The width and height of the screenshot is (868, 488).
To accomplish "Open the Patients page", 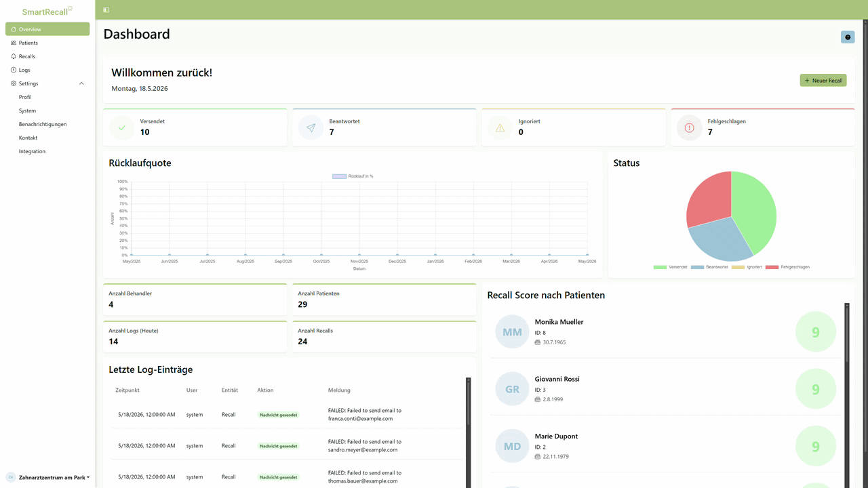I will (47, 43).
